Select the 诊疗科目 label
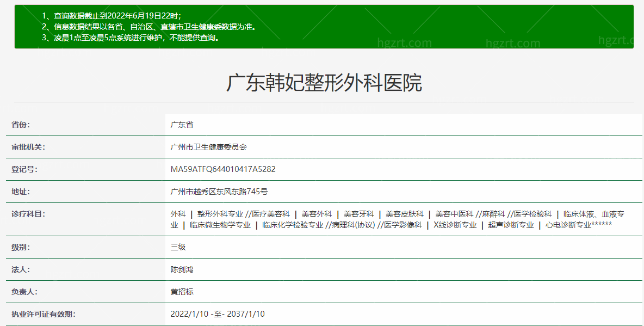The height and width of the screenshot is (326, 644). click(28, 214)
